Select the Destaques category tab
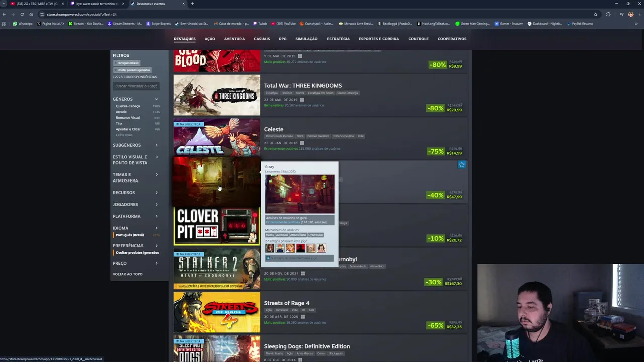The image size is (644, 362). click(185, 39)
